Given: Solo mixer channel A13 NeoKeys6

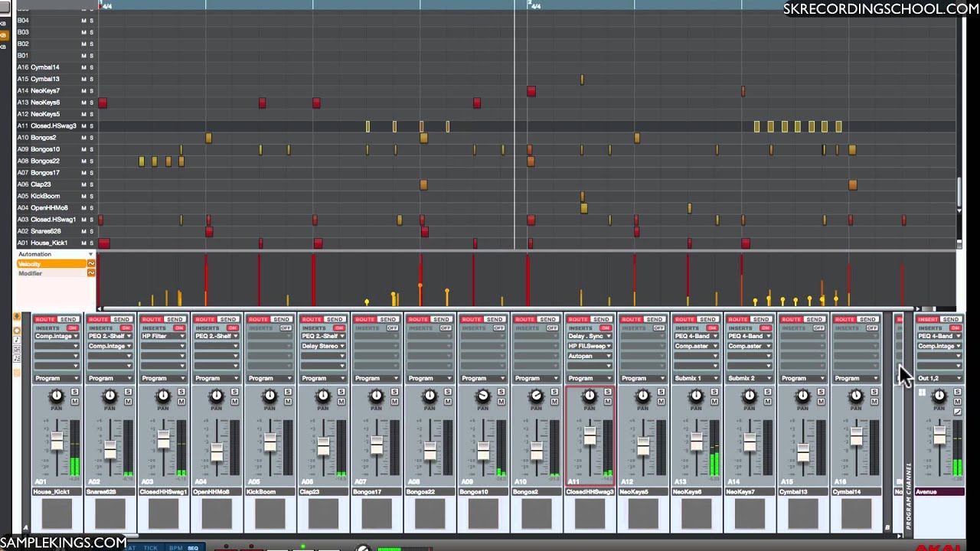Looking at the screenshot, I should (x=714, y=392).
